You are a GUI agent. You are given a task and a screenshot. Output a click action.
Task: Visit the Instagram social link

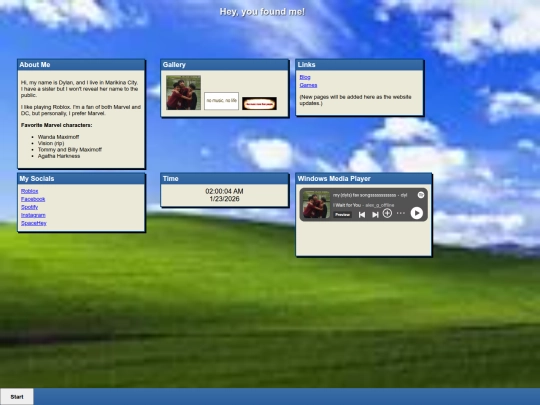pyautogui.click(x=33, y=215)
